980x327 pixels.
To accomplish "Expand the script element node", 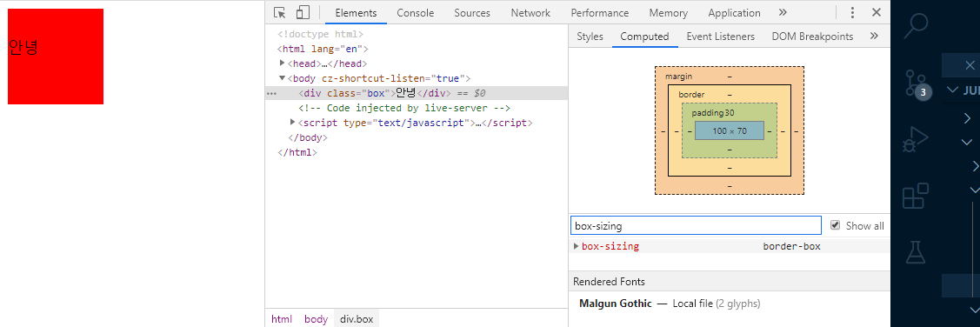I will 293,122.
